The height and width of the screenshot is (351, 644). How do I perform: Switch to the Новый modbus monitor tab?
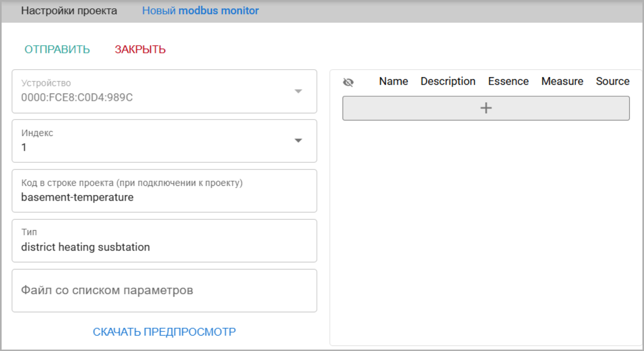tap(200, 11)
